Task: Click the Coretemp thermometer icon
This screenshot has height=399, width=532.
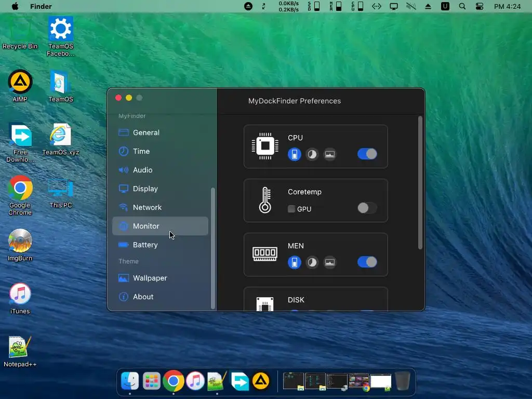Action: (265, 200)
